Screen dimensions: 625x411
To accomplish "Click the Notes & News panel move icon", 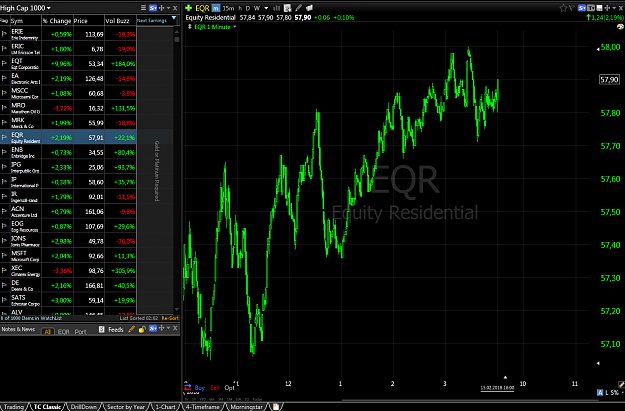I will coord(162,328).
